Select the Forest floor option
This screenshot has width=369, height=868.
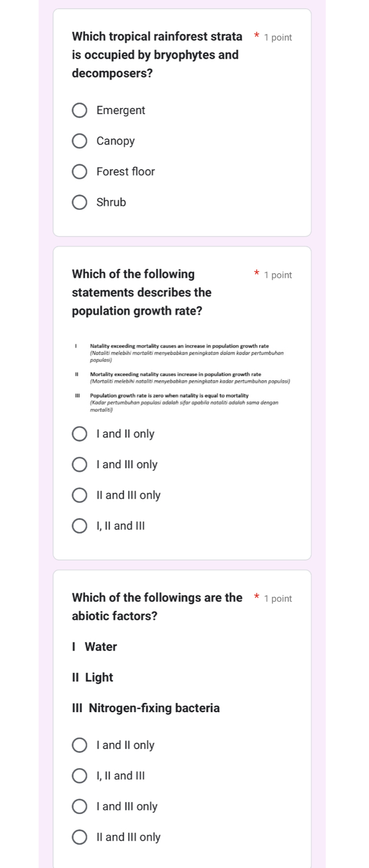[79, 172]
